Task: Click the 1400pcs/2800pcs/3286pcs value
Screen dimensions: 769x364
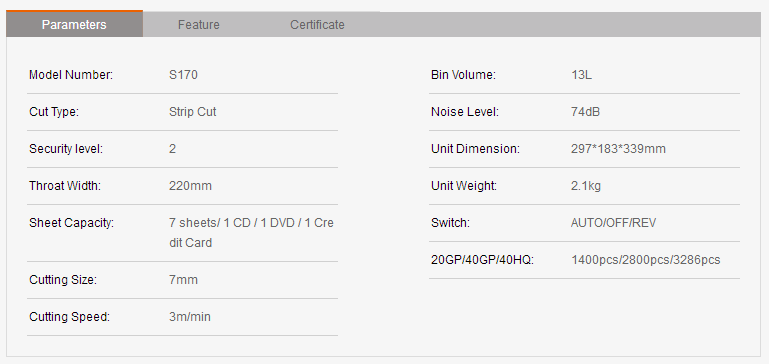Action: pos(645,260)
